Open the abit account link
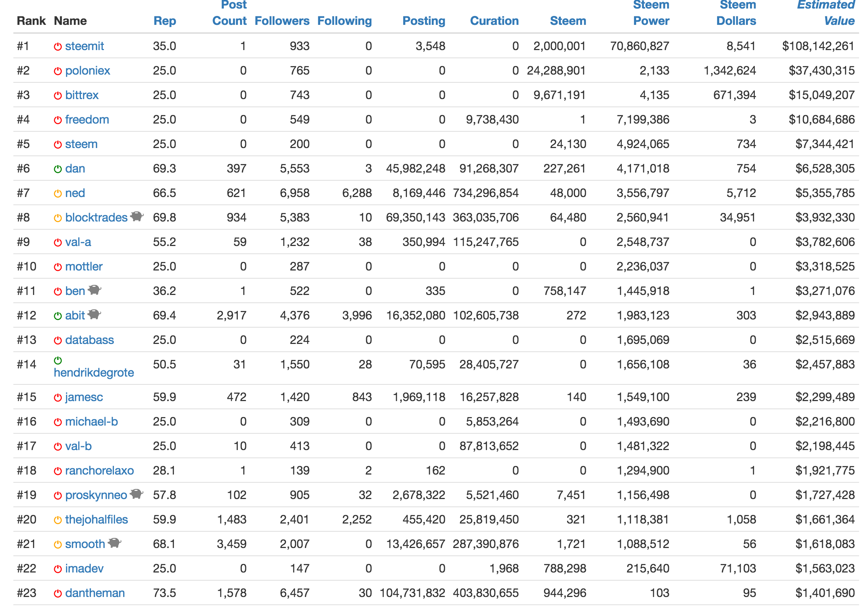Screen dimensions: 868x607 [75, 315]
